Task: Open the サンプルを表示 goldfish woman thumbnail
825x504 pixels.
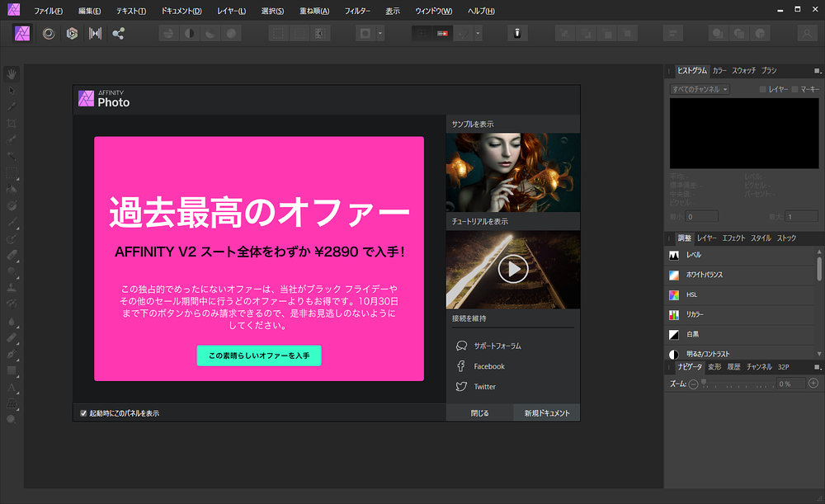Action: [x=513, y=172]
